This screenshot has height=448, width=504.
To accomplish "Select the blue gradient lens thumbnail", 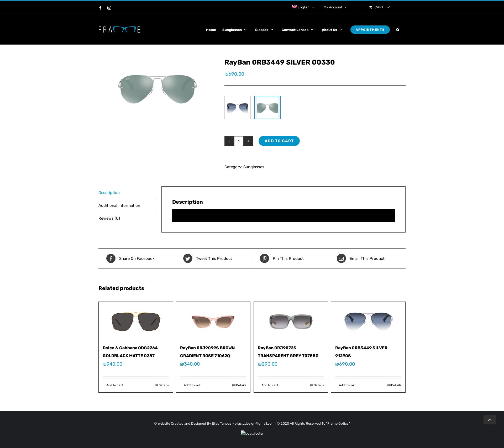I will (238, 108).
